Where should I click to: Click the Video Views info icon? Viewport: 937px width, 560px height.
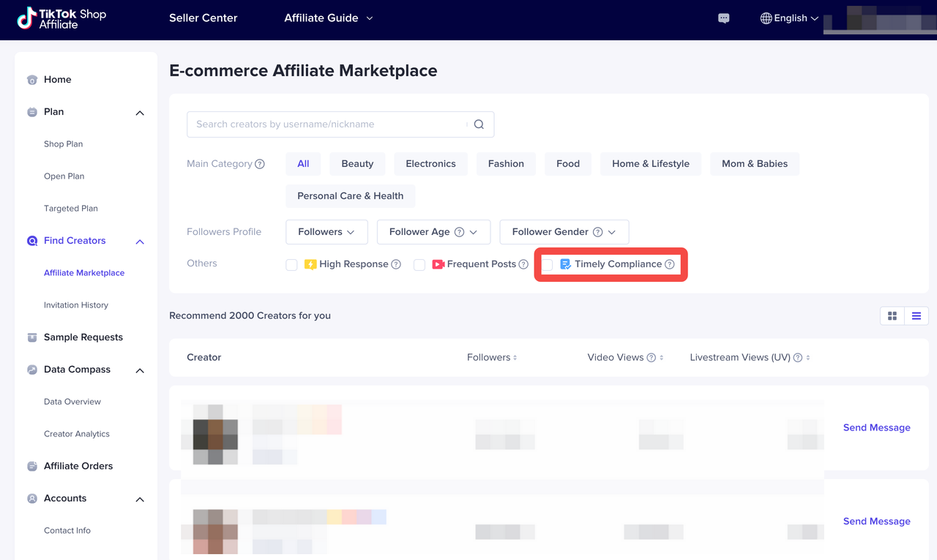click(x=651, y=358)
